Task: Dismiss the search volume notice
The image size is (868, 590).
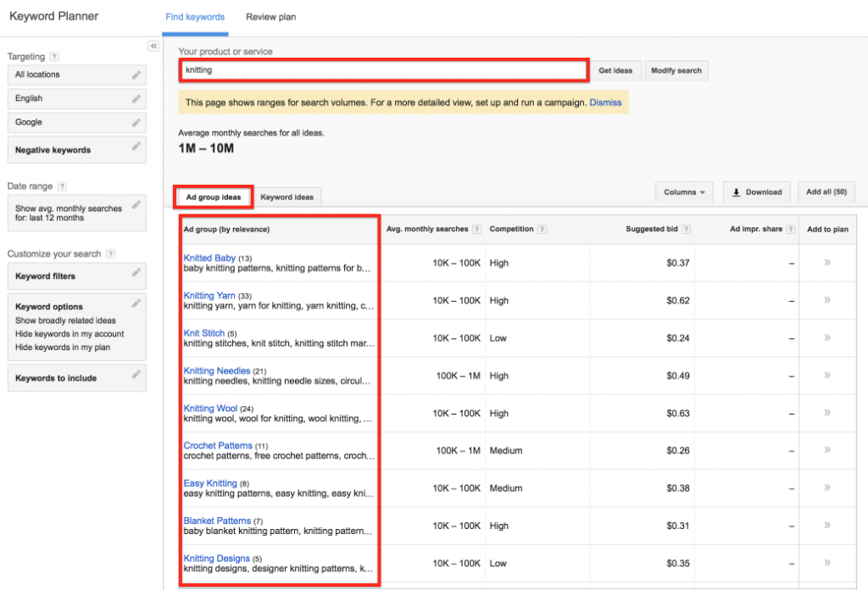Action: point(605,103)
